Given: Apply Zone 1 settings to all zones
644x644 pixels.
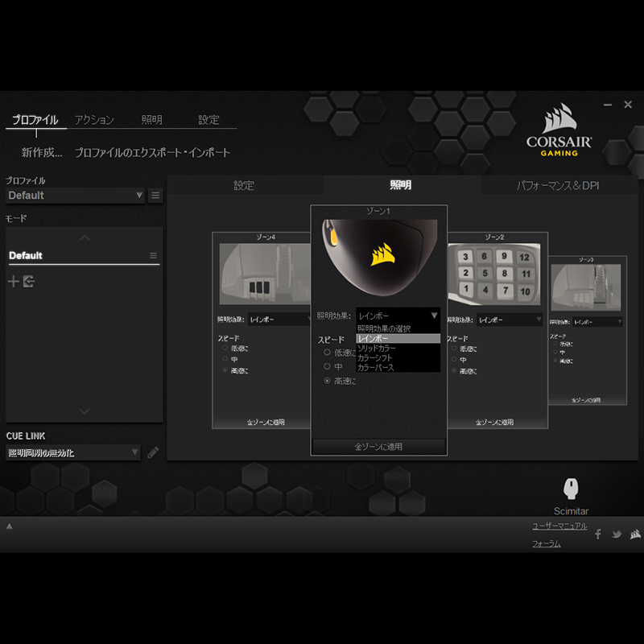Looking at the screenshot, I should click(378, 447).
